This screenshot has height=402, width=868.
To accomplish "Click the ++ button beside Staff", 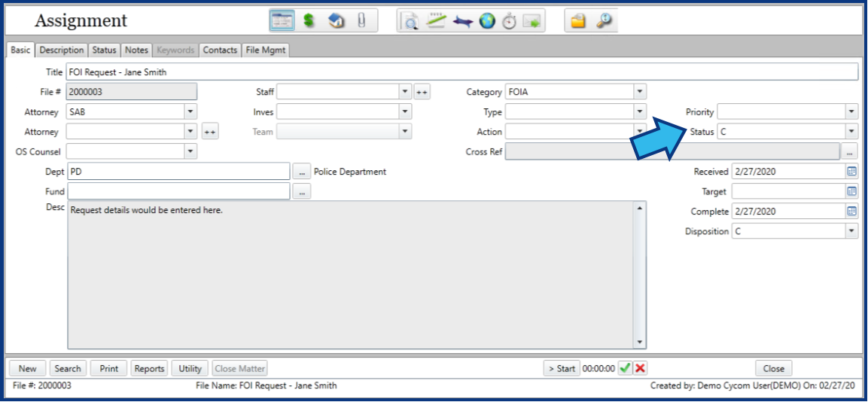I will pyautogui.click(x=422, y=92).
